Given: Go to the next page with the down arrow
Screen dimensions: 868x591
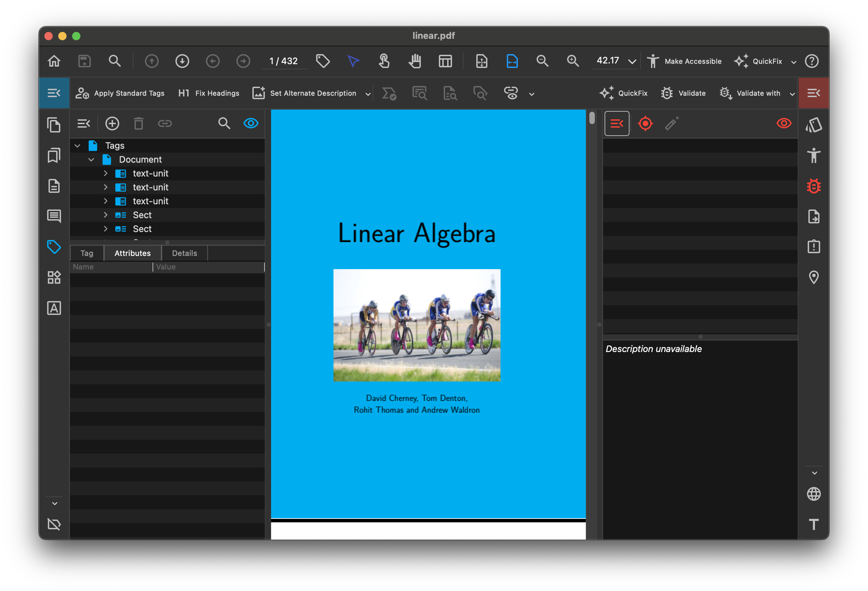Looking at the screenshot, I should tap(182, 61).
